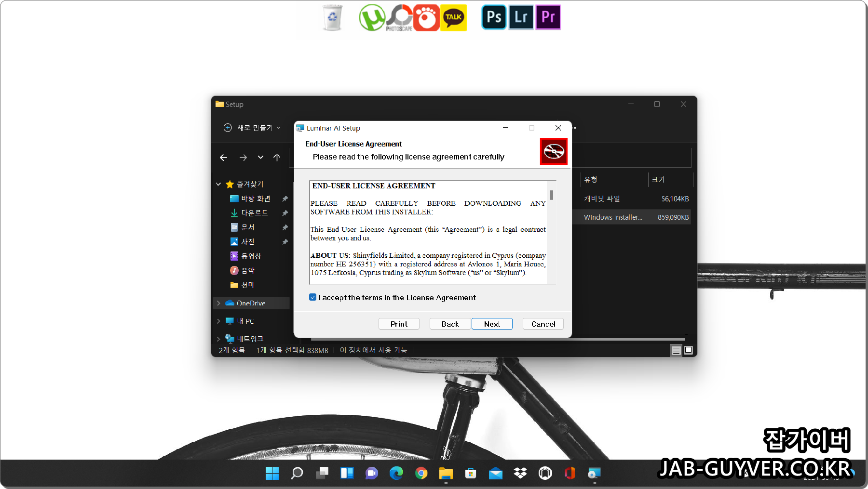Launch the Premiere Pro (Pr) desktop icon
Screen dimensions: 868x489
[x=548, y=17]
